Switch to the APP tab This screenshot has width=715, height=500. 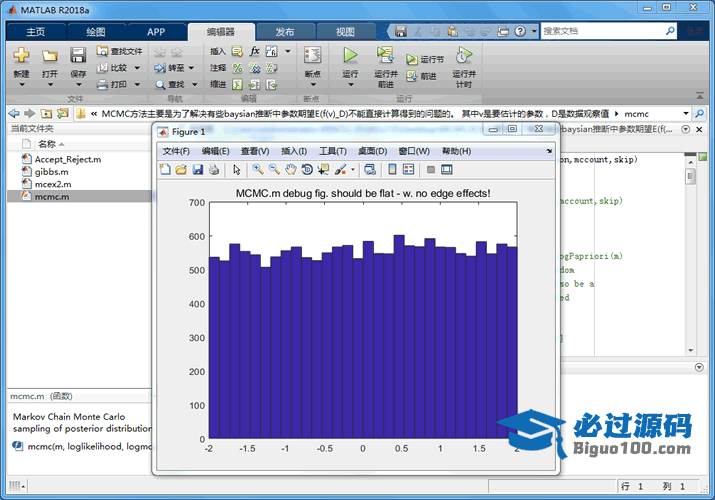tap(156, 32)
